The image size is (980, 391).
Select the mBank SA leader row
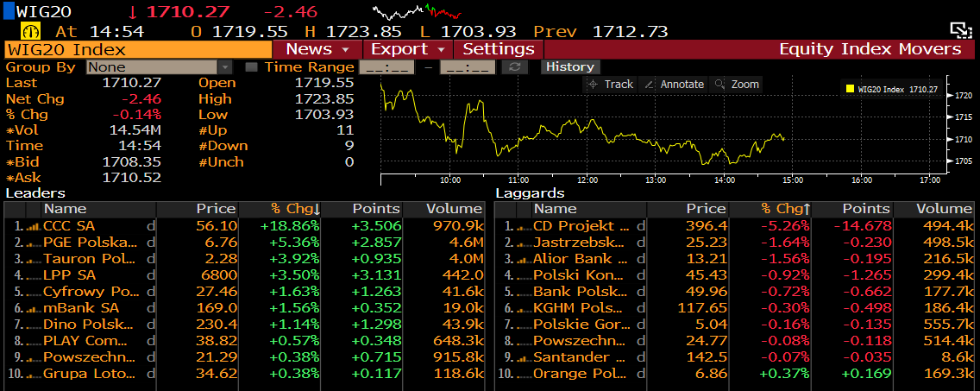244,308
